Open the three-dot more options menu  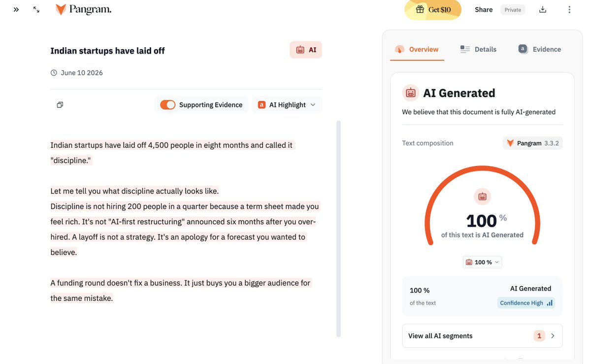point(569,9)
